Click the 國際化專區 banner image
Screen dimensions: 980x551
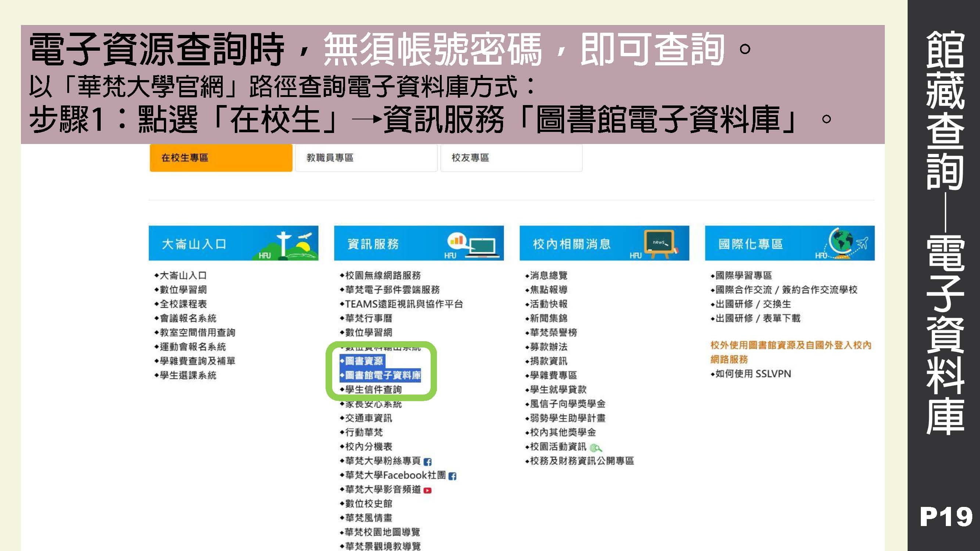tap(789, 243)
